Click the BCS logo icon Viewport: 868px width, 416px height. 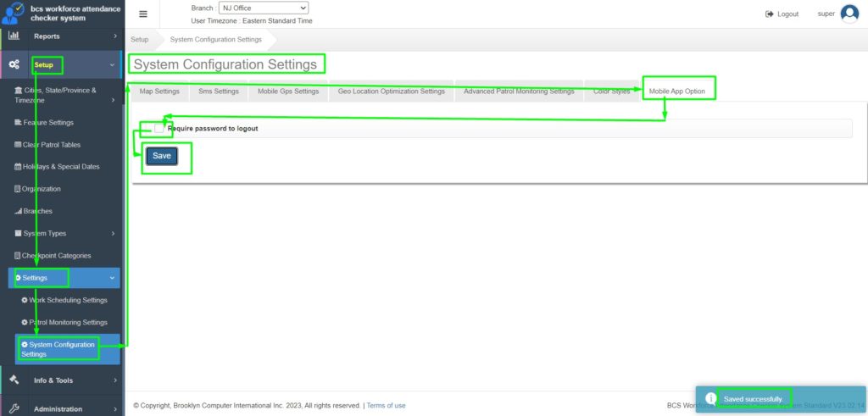(13, 13)
